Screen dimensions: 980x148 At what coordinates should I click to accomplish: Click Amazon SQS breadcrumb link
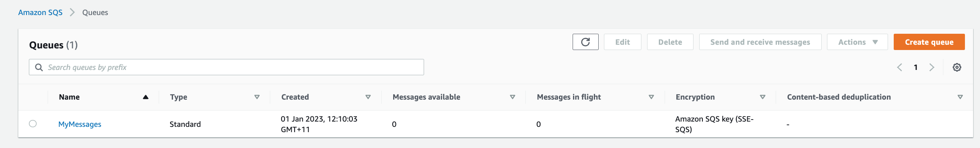pos(40,13)
